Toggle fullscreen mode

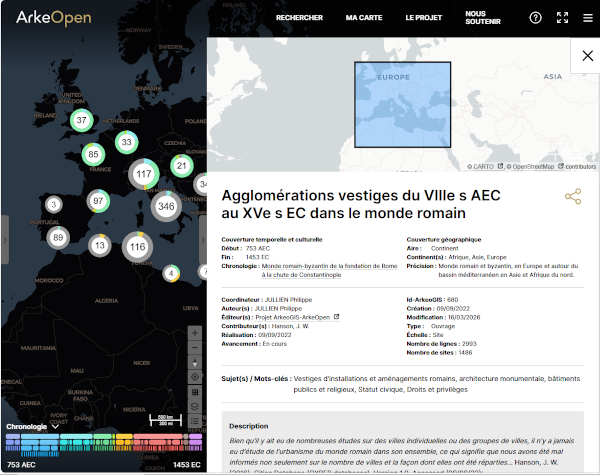(562, 18)
